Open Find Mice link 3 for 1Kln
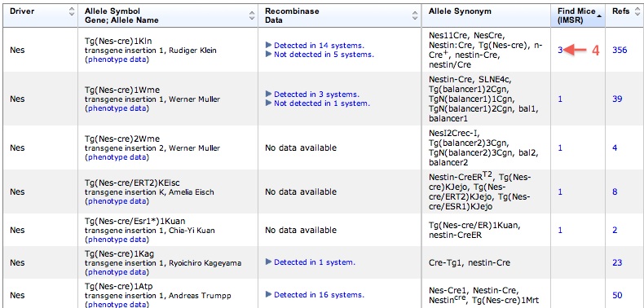The width and height of the screenshot is (644, 308). (560, 50)
